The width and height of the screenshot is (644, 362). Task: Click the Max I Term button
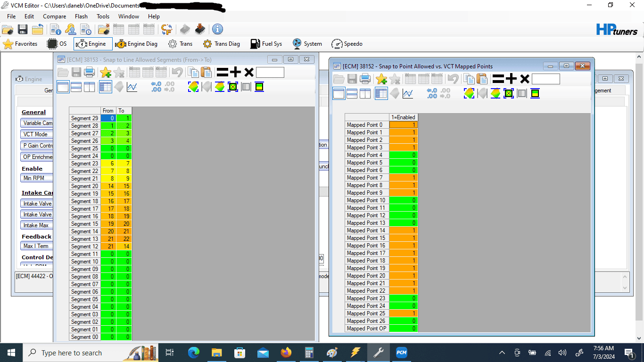[36, 246]
